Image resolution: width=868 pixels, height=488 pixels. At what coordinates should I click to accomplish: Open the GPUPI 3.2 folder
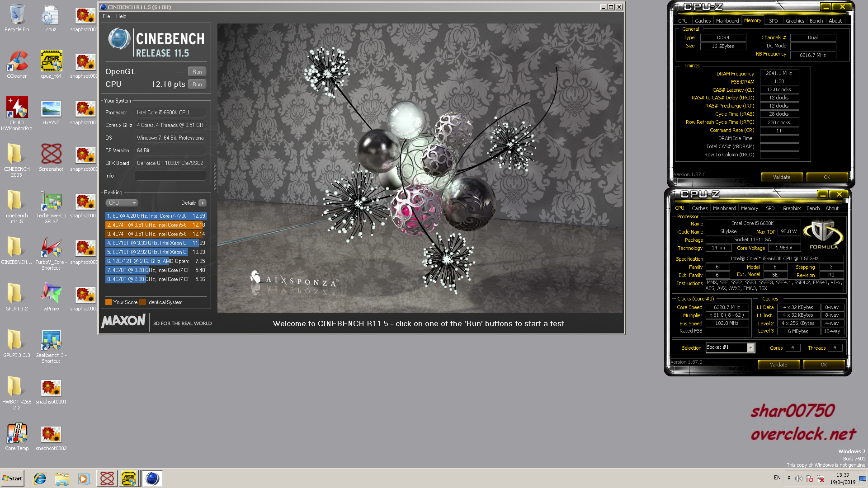(x=17, y=297)
